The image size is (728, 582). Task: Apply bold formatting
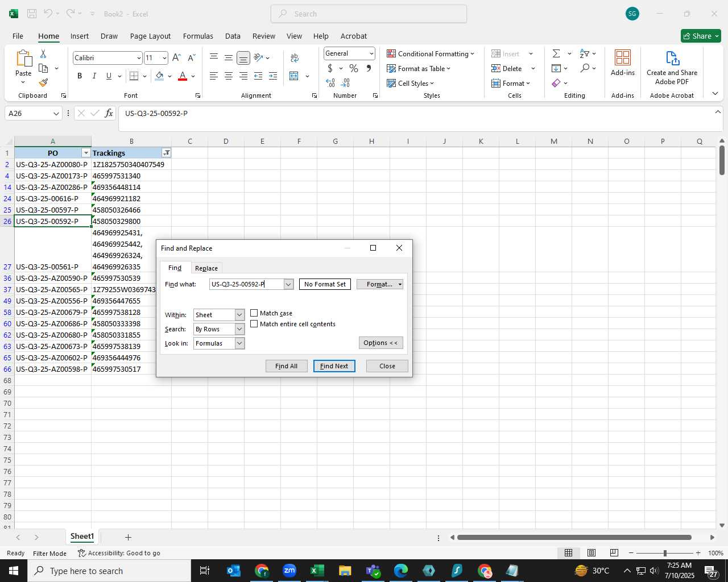[80, 76]
